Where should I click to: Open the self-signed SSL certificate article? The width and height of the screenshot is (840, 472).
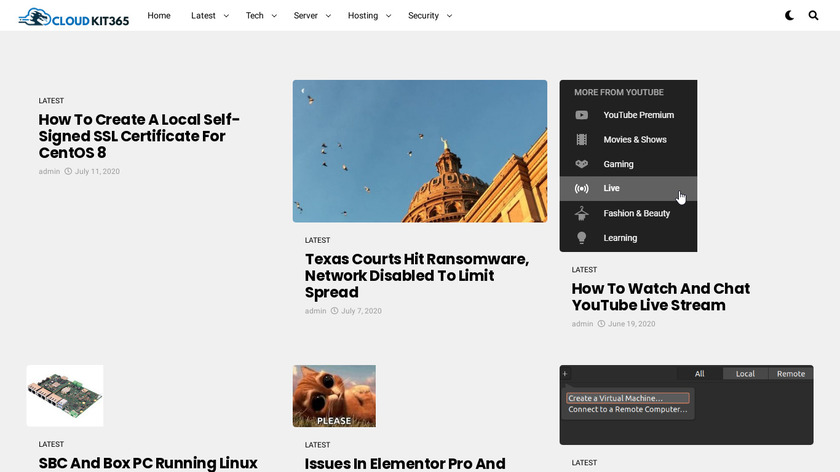[139, 136]
